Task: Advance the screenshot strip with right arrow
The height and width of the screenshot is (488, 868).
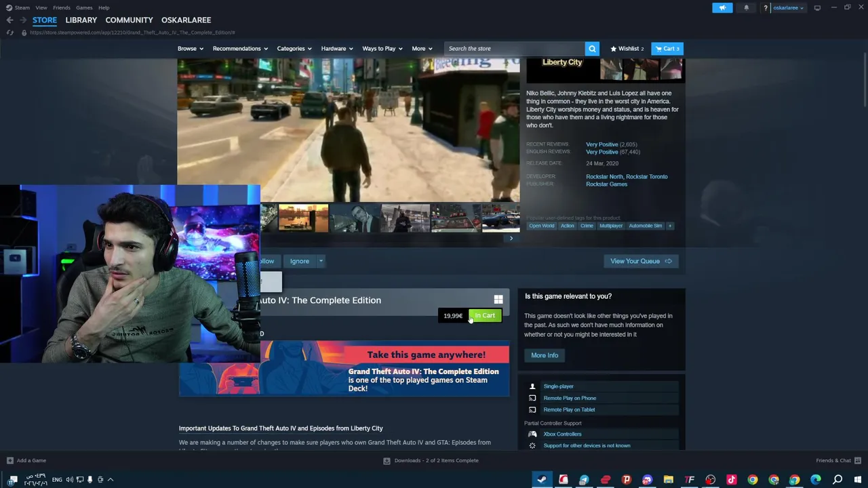Action: [x=511, y=239]
